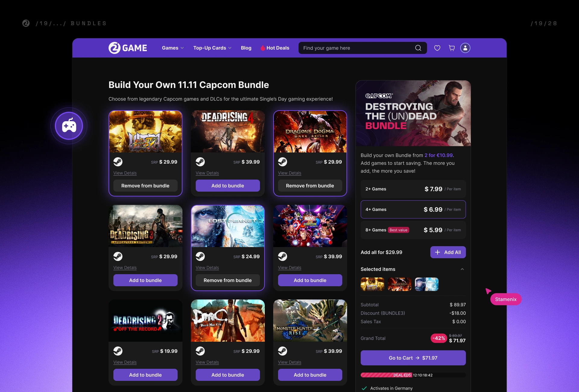
Task: Click the purple gamepad badge icon
Action: coord(69,126)
